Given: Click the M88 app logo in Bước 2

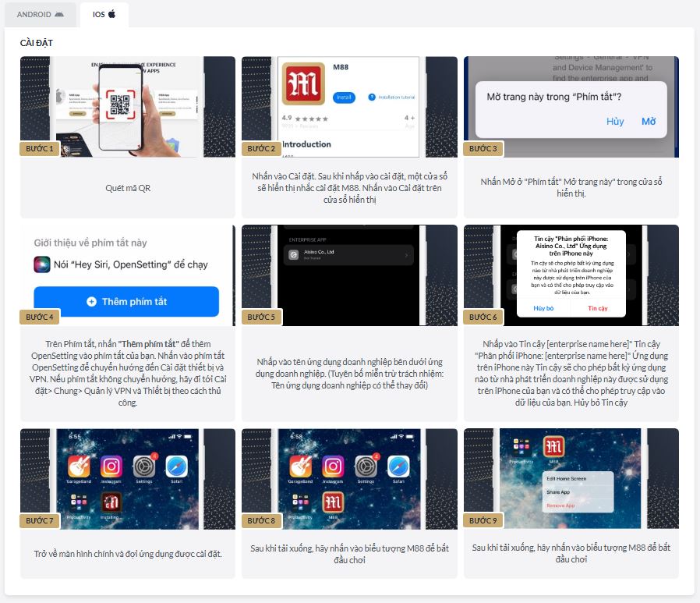Looking at the screenshot, I should [303, 83].
